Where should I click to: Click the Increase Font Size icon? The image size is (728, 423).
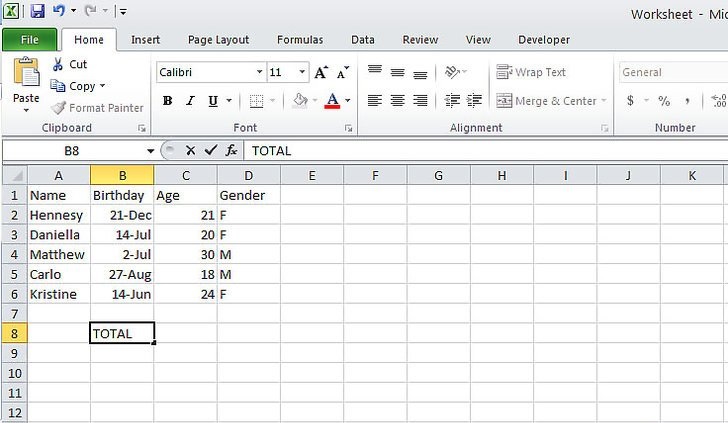321,72
